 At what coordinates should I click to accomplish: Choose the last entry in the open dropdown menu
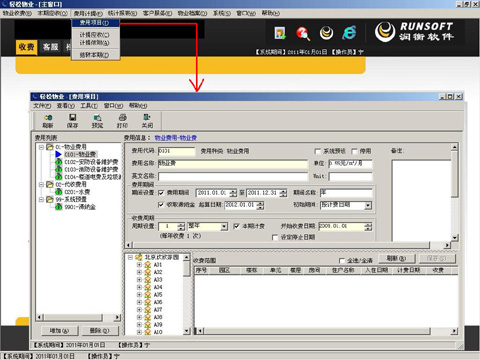[94, 55]
